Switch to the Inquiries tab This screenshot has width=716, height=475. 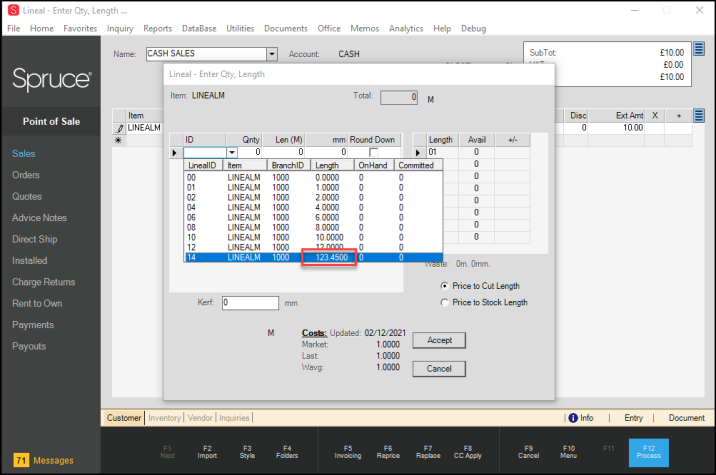(x=234, y=418)
